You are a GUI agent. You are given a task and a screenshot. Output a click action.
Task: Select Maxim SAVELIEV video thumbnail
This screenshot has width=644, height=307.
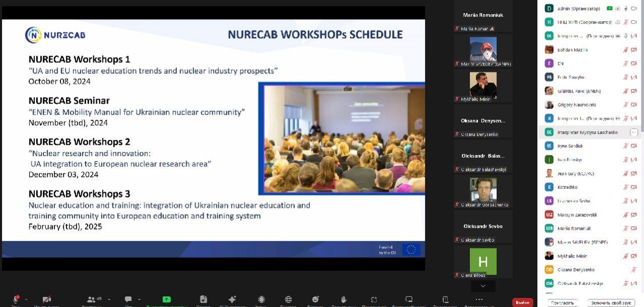(483, 50)
